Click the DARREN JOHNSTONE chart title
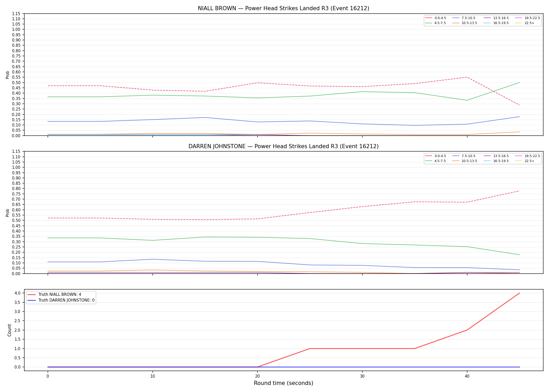Image resolution: width=549 pixels, height=392 pixels. tap(283, 146)
